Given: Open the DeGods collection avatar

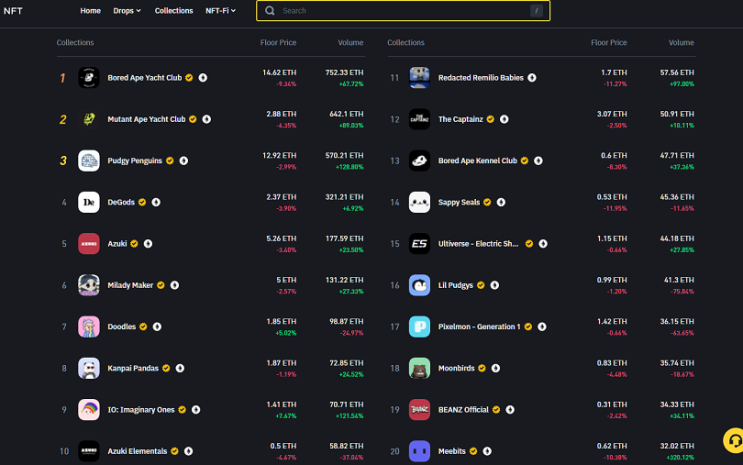Looking at the screenshot, I should coord(89,202).
